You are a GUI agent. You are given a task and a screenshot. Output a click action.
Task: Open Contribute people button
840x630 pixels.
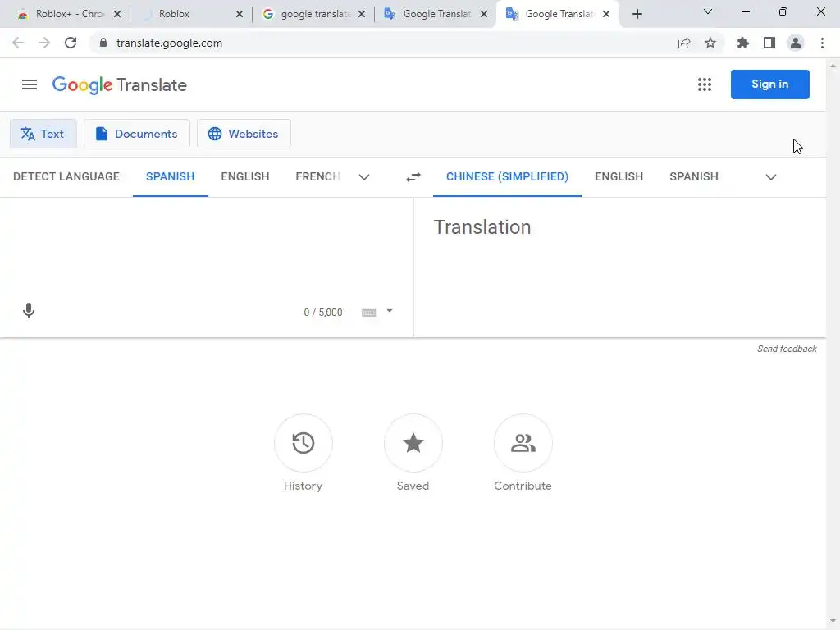coord(523,443)
